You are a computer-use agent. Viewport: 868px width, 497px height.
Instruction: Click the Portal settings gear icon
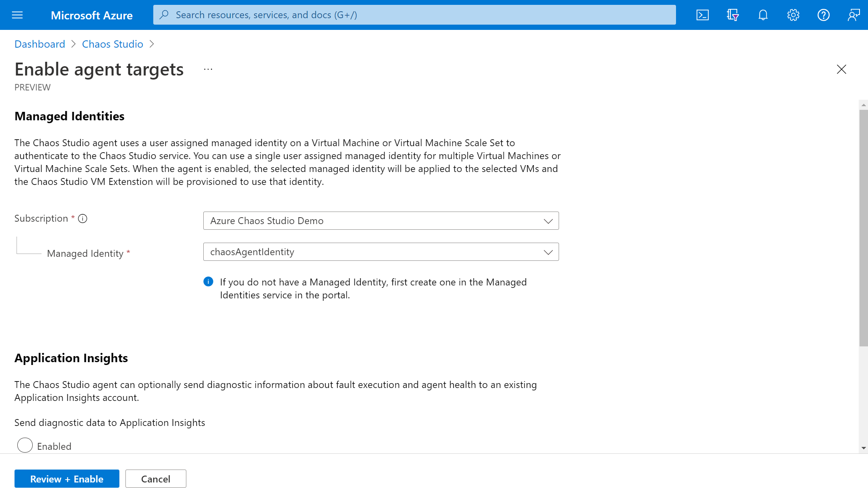793,15
